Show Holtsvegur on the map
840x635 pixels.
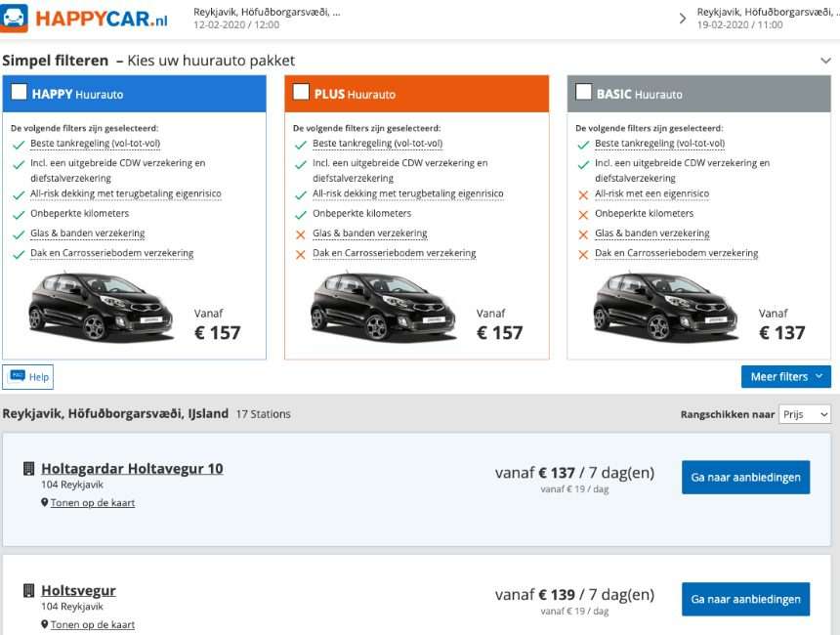(93, 624)
